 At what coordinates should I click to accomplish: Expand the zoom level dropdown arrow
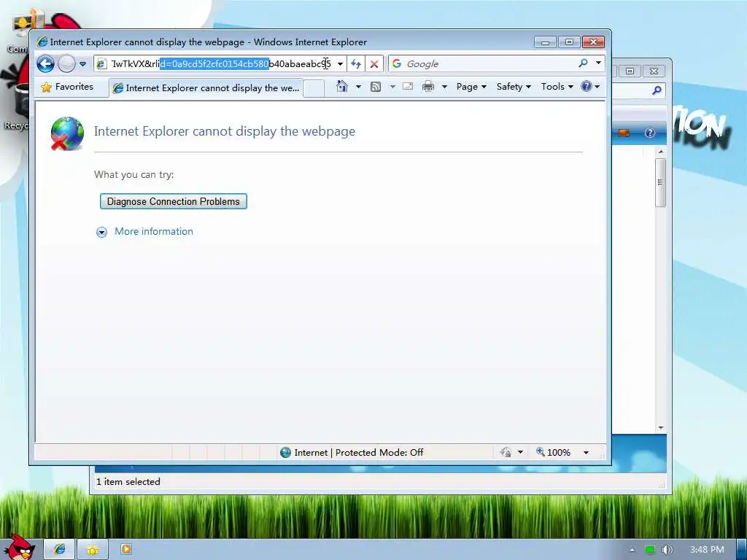[586, 452]
